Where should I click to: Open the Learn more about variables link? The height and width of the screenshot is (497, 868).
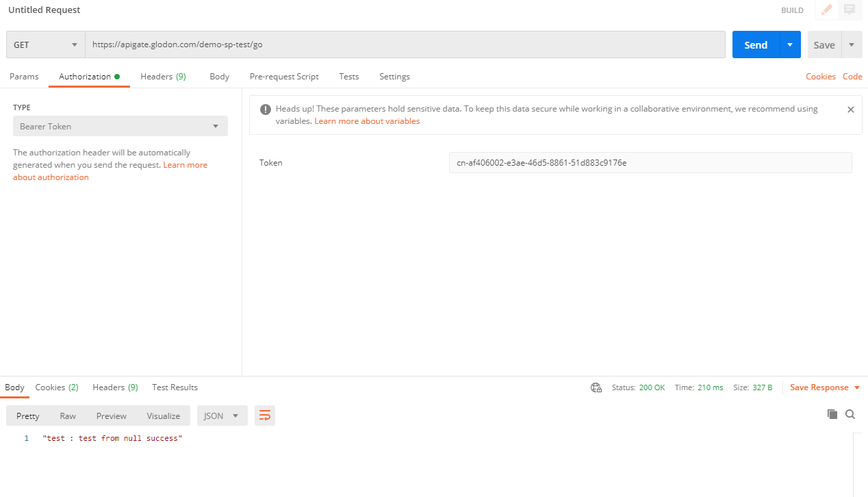[x=367, y=121]
